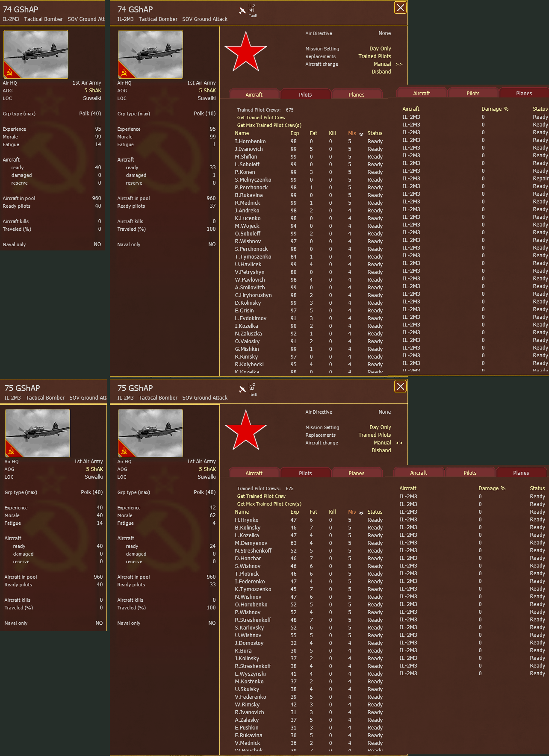Choose the Planes tab above the 75 GShAP Damage % list
The height and width of the screenshot is (756, 549).
point(521,473)
